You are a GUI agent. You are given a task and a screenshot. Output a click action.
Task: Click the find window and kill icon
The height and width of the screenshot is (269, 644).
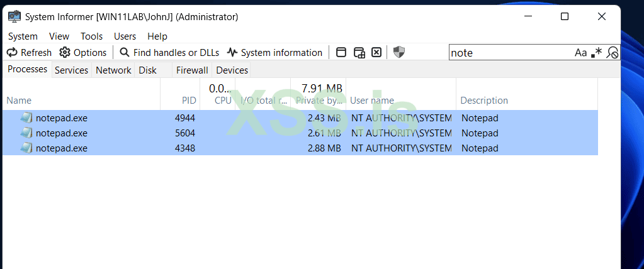(x=376, y=53)
